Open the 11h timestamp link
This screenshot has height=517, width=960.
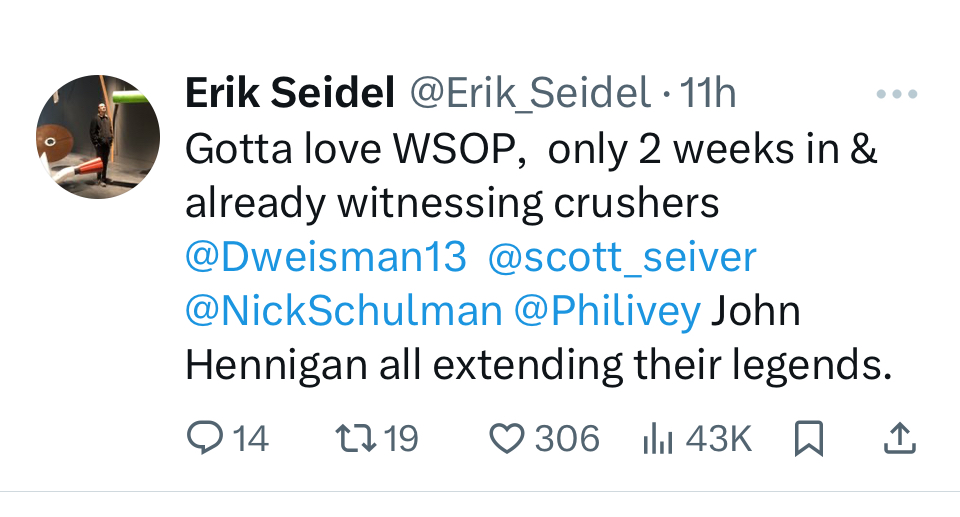point(707,95)
